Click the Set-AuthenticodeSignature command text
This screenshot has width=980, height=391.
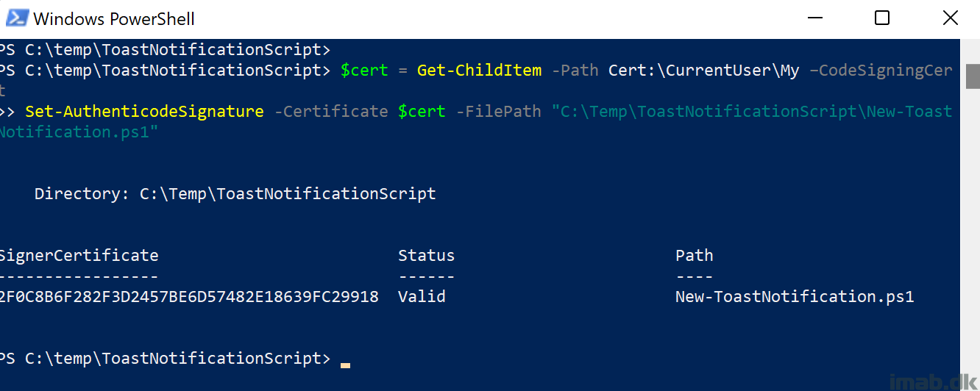coord(144,112)
